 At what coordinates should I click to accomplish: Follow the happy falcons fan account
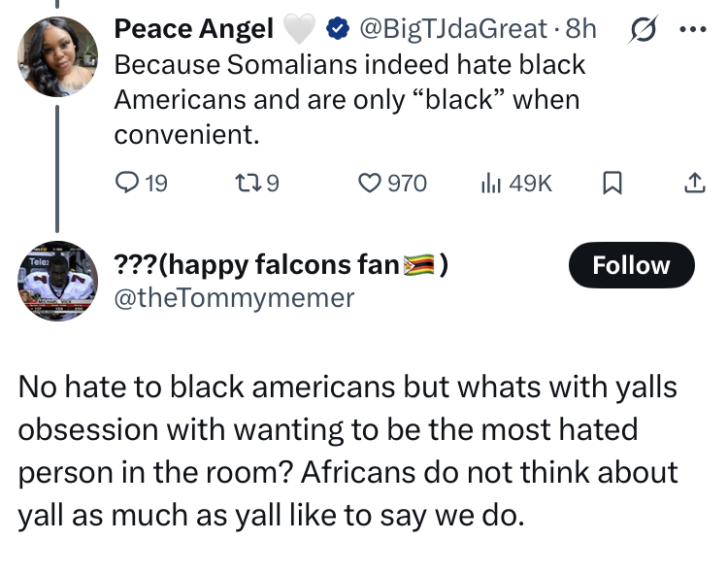click(631, 266)
